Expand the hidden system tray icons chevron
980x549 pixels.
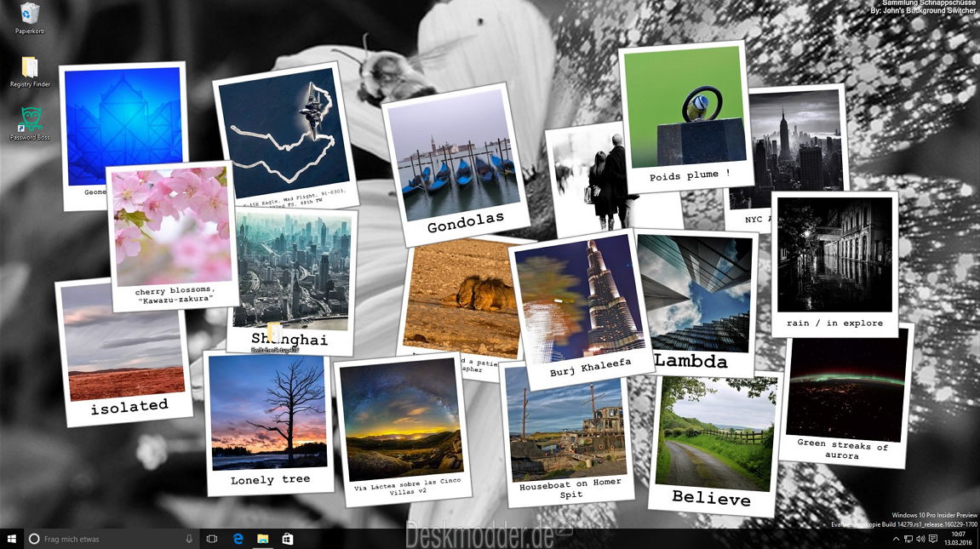pyautogui.click(x=896, y=539)
